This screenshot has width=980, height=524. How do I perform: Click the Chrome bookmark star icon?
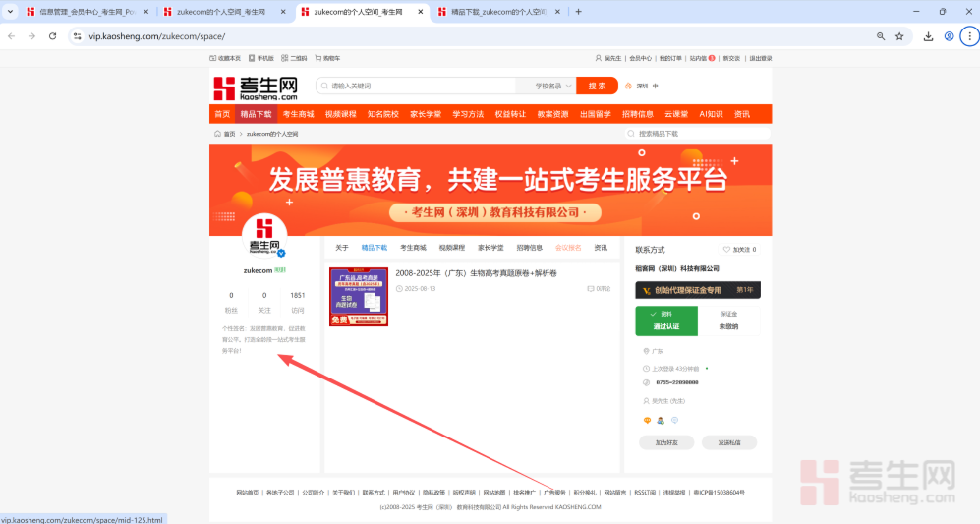pyautogui.click(x=898, y=36)
